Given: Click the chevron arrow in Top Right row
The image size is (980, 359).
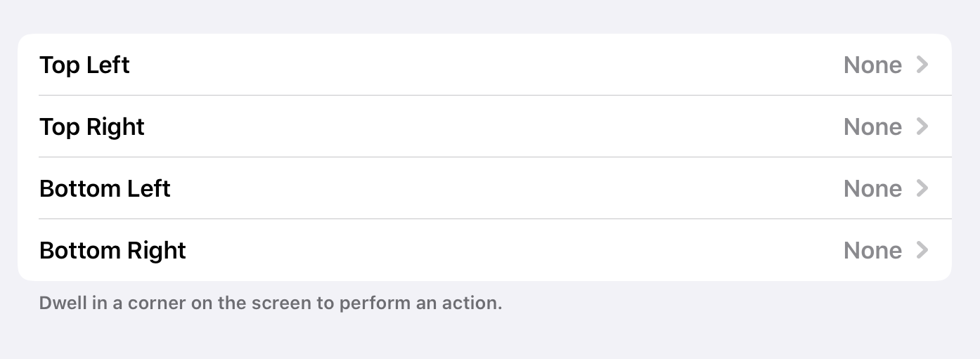Looking at the screenshot, I should [922, 126].
